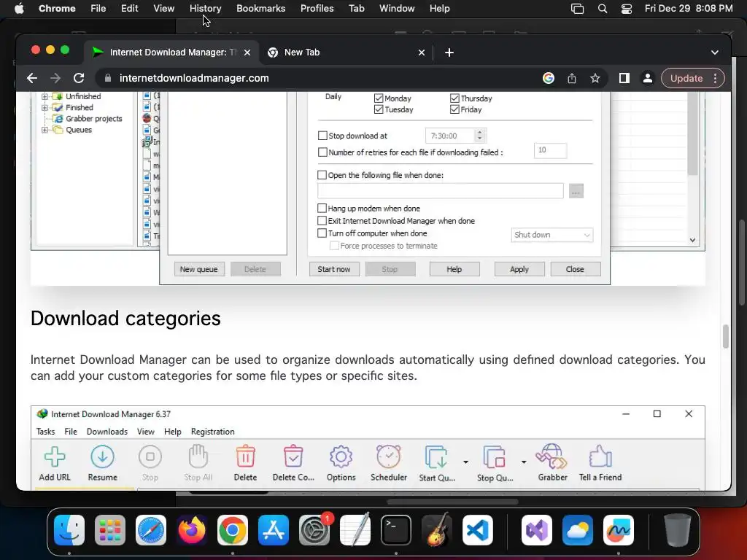Enable Number of retries checkbox

(322, 152)
